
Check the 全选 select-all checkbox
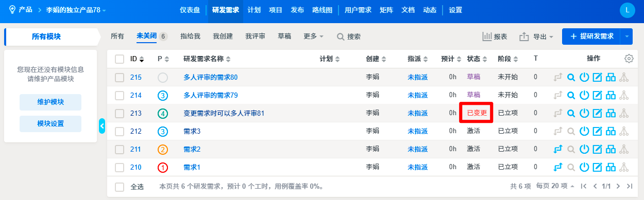click(x=120, y=187)
